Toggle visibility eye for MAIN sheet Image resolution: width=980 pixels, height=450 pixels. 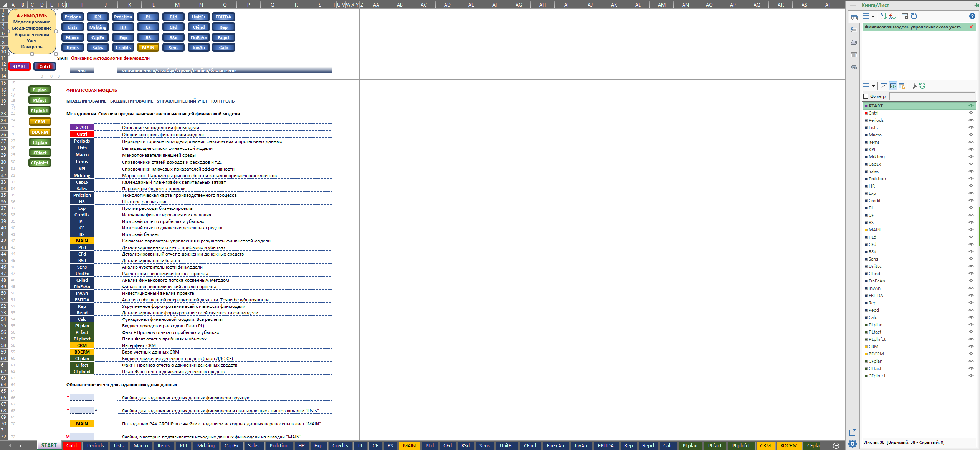point(971,230)
